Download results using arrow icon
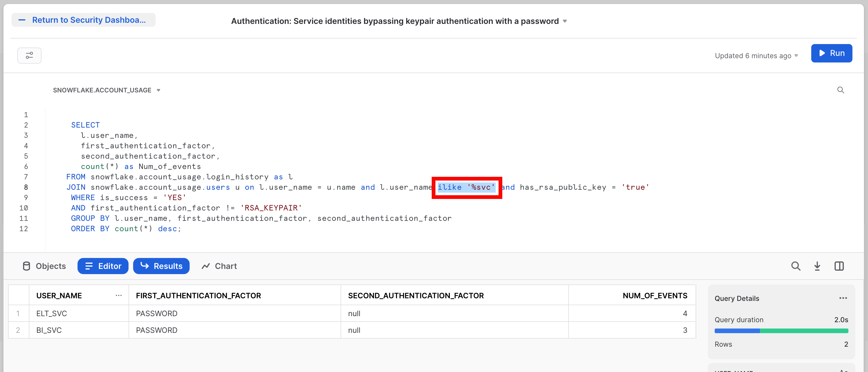Screen dimensions: 868x372 pyautogui.click(x=817, y=266)
